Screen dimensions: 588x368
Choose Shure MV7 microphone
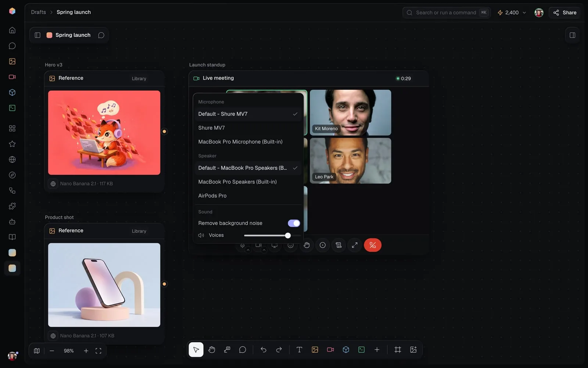(x=248, y=128)
